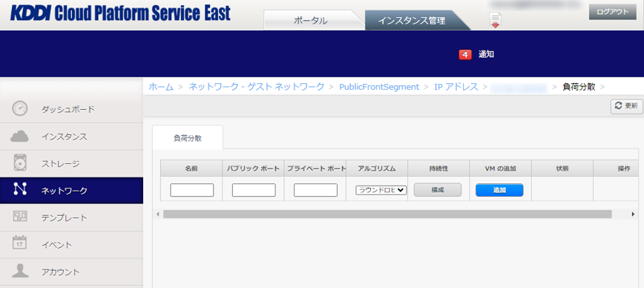Click the scrollbar right arrow
The height and width of the screenshot is (288, 644).
(x=634, y=214)
